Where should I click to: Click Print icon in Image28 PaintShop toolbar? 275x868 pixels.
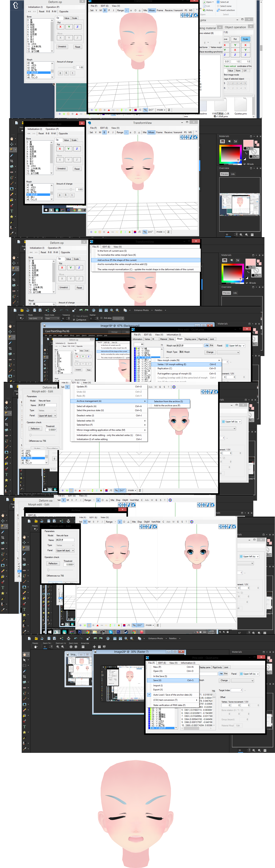click(x=68, y=638)
